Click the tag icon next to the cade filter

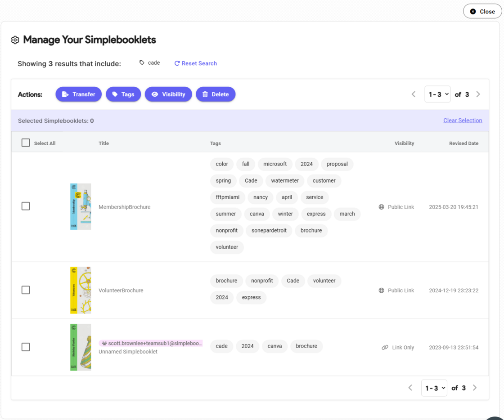pyautogui.click(x=142, y=63)
